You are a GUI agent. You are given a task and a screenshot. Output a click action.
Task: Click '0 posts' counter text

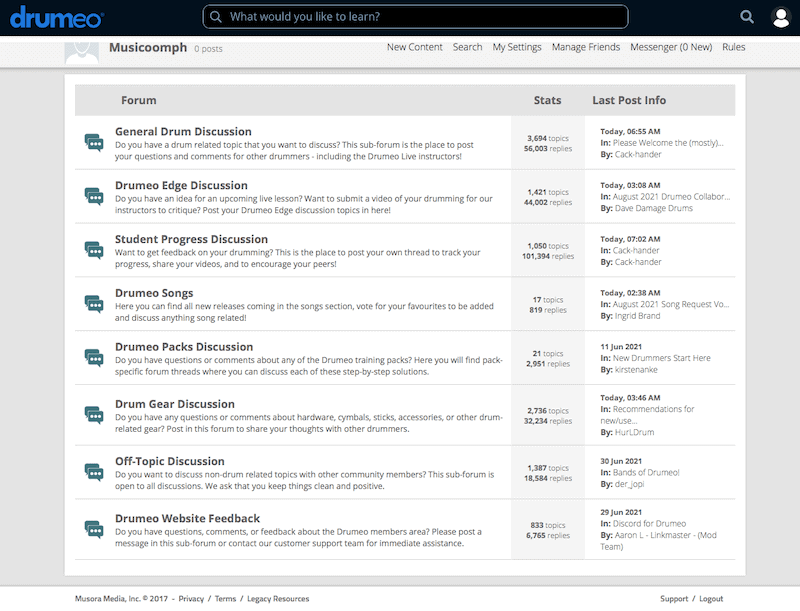208,49
